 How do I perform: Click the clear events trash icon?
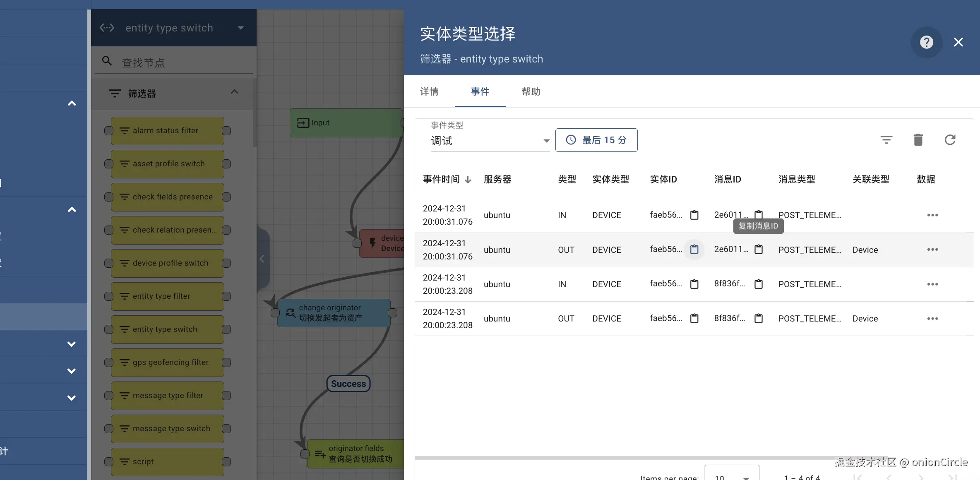918,140
